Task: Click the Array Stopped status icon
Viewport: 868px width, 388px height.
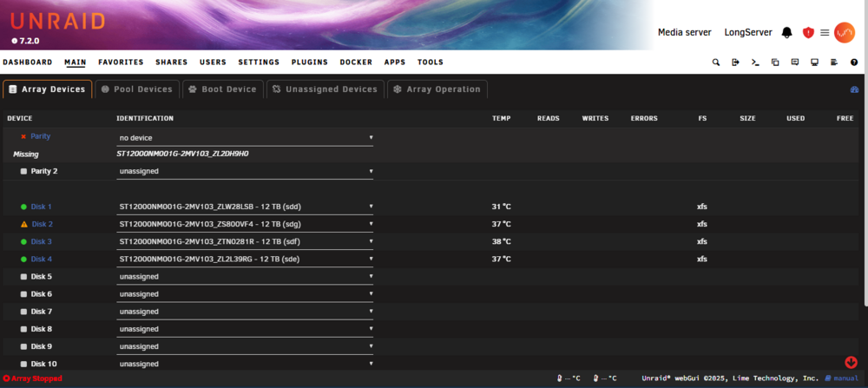Action: (x=6, y=378)
